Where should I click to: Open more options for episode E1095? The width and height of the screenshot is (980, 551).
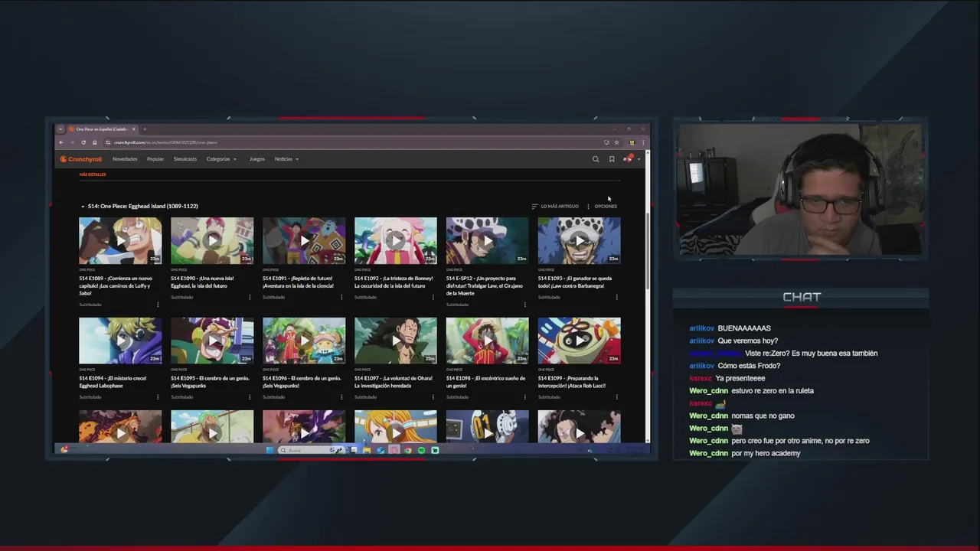pos(250,397)
